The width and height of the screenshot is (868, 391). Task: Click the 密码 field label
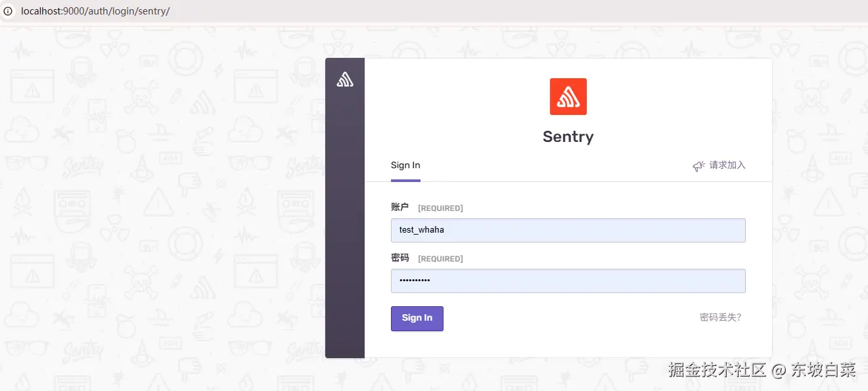pyautogui.click(x=400, y=258)
